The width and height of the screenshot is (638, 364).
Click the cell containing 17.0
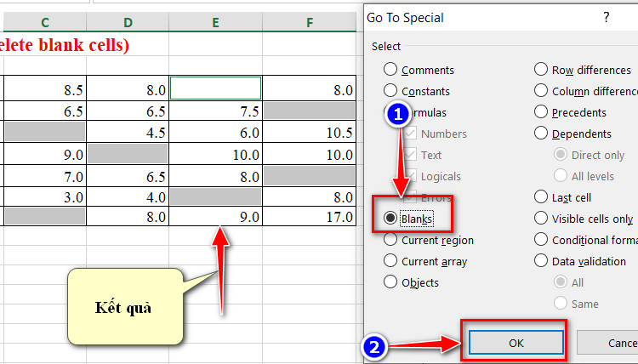pyautogui.click(x=310, y=216)
